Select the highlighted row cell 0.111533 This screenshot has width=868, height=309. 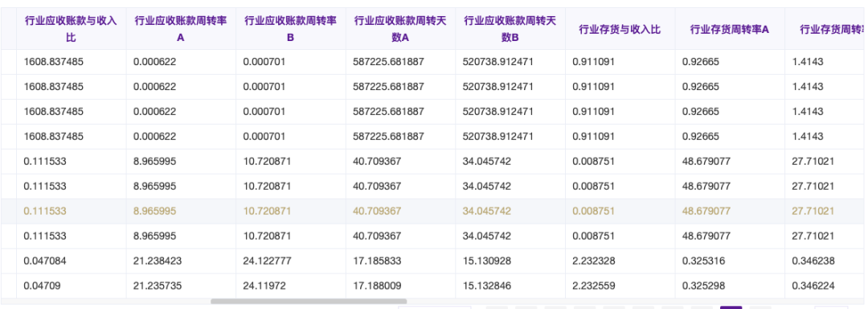point(72,211)
